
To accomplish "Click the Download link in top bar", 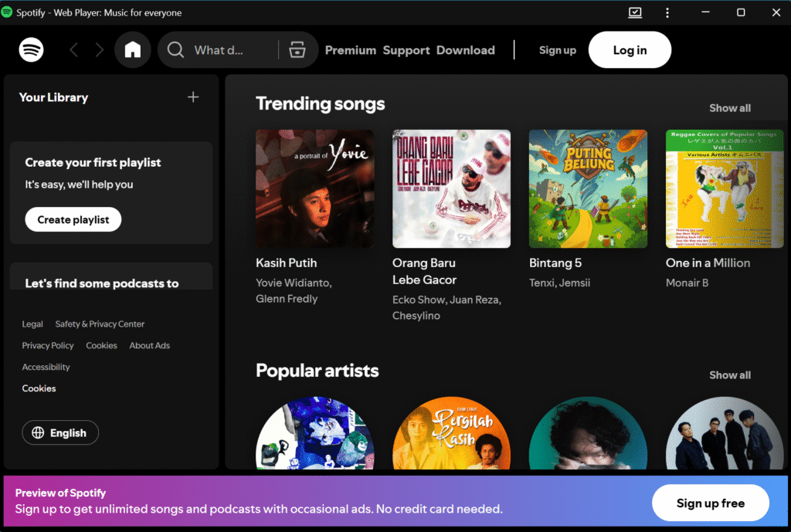I will [466, 50].
